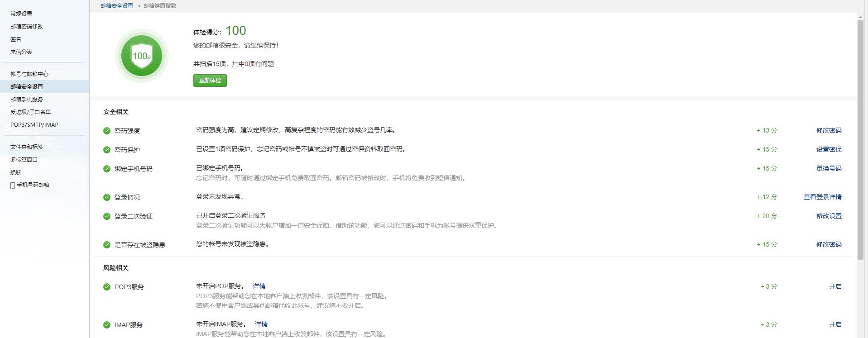Click the + 12 分 score text
This screenshot has width=868, height=338.
click(767, 197)
